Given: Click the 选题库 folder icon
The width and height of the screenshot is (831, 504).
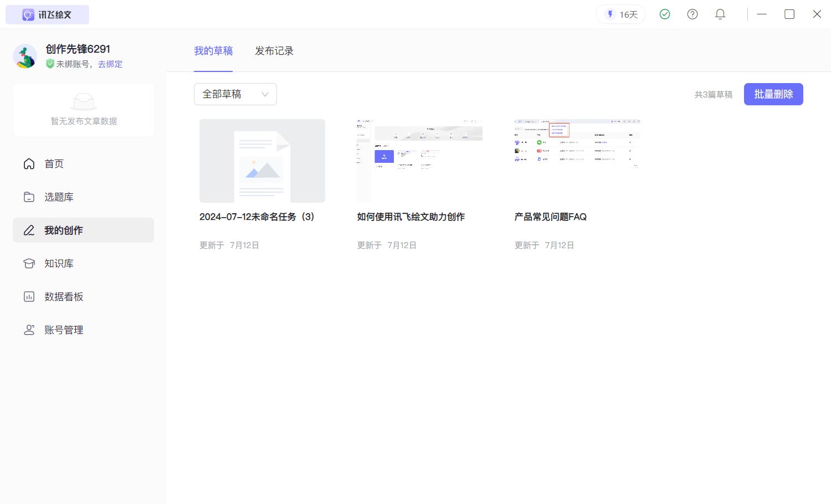Looking at the screenshot, I should click(29, 197).
